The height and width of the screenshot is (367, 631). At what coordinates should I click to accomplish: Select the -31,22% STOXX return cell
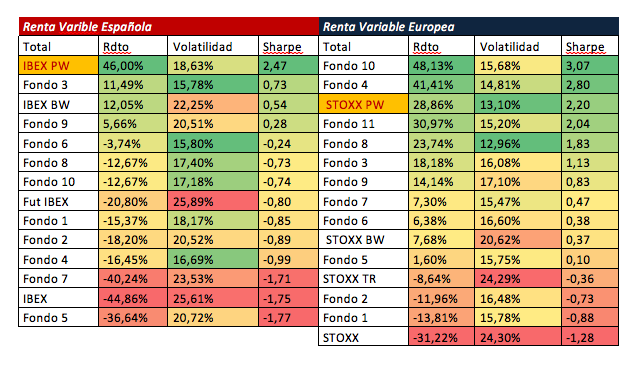[x=441, y=337]
